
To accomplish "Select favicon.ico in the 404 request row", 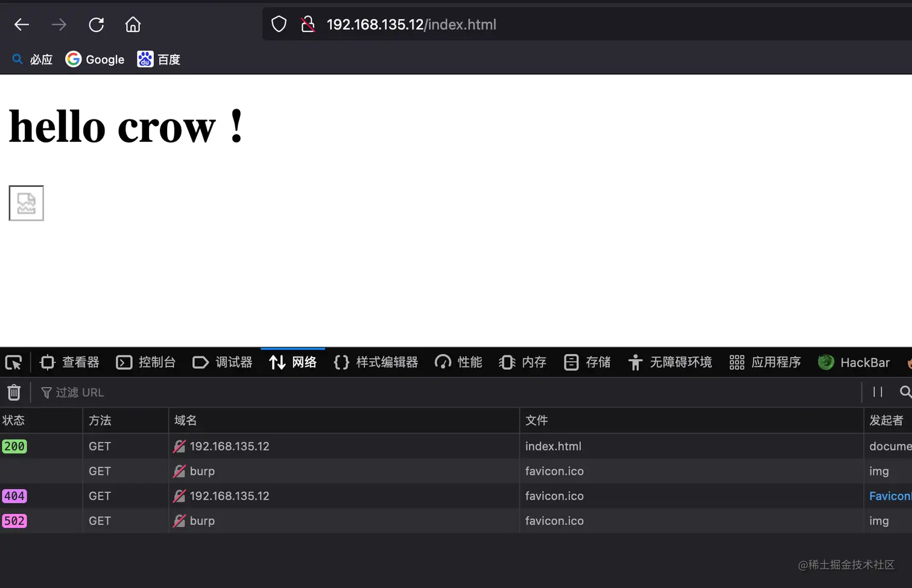I will tap(554, 496).
